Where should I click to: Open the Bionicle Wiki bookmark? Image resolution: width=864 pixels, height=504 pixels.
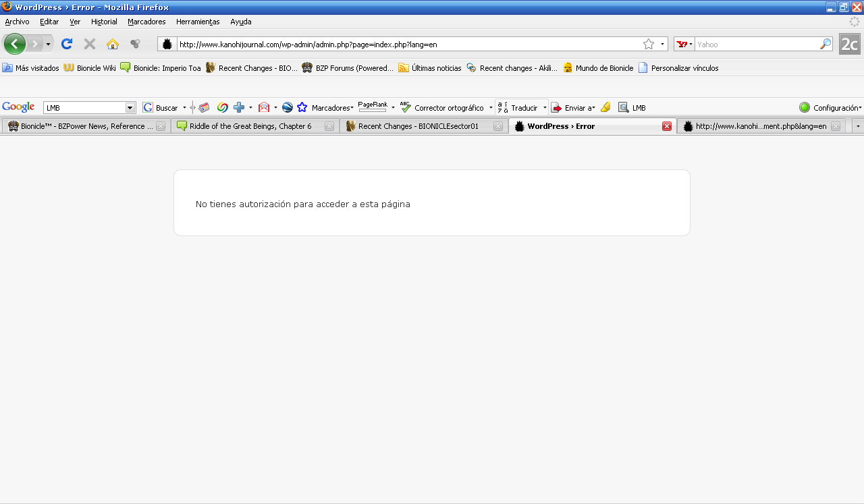click(90, 67)
